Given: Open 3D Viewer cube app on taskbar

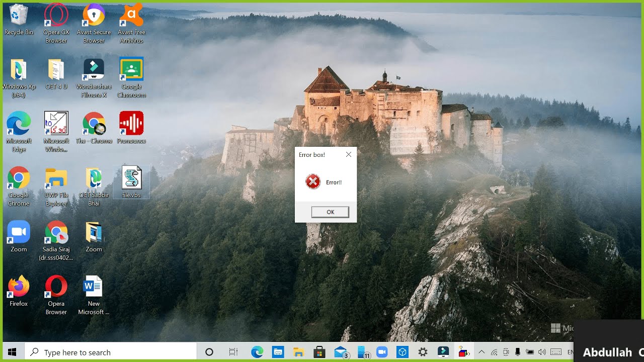Looking at the screenshot, I should point(402,352).
